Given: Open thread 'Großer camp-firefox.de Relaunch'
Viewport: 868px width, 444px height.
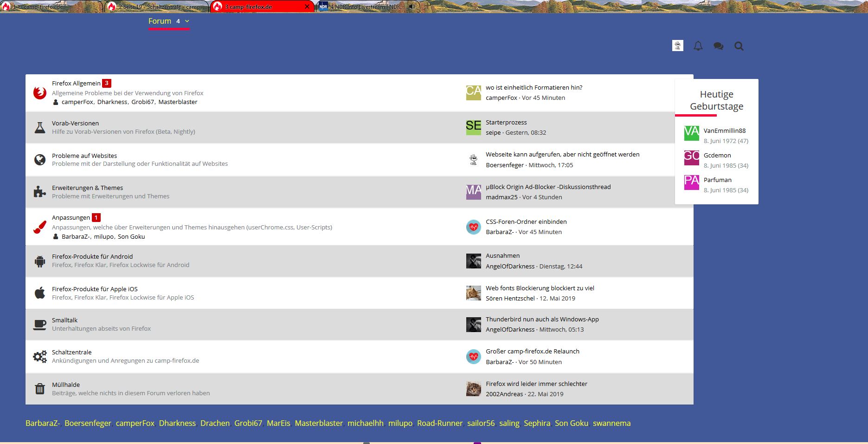Looking at the screenshot, I should (533, 351).
